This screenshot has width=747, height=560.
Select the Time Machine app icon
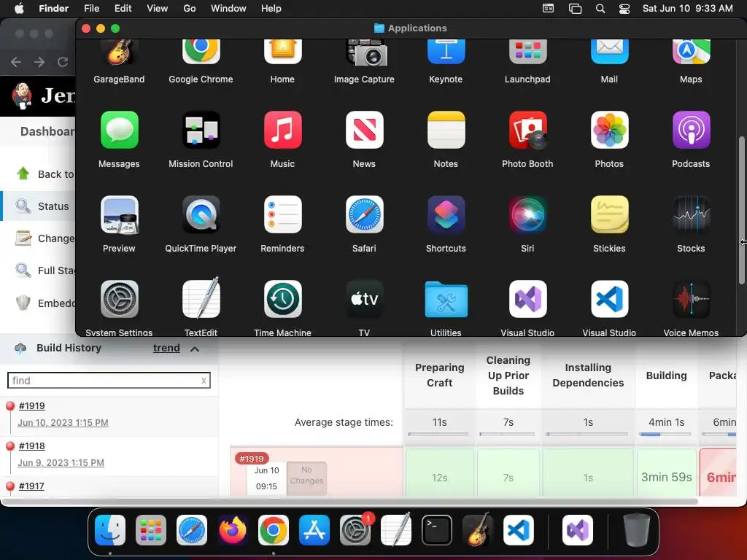(x=282, y=299)
